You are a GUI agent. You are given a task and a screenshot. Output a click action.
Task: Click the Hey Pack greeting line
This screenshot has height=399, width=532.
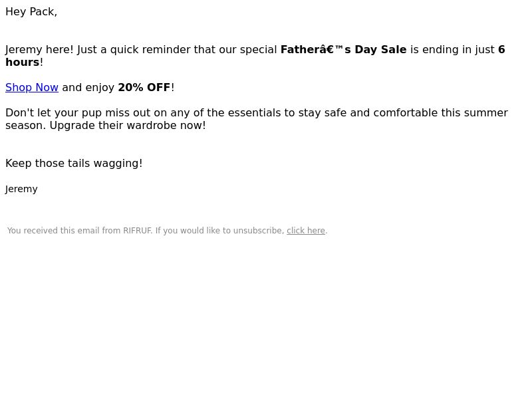[31, 12]
